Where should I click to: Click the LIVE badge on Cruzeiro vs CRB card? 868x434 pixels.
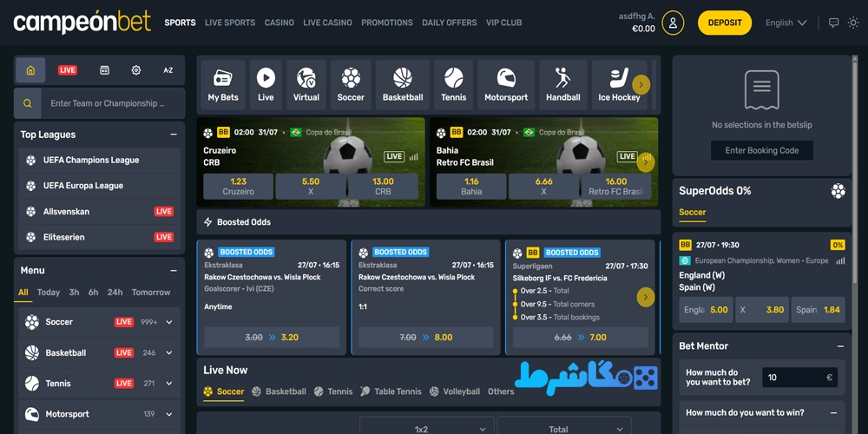coord(394,156)
